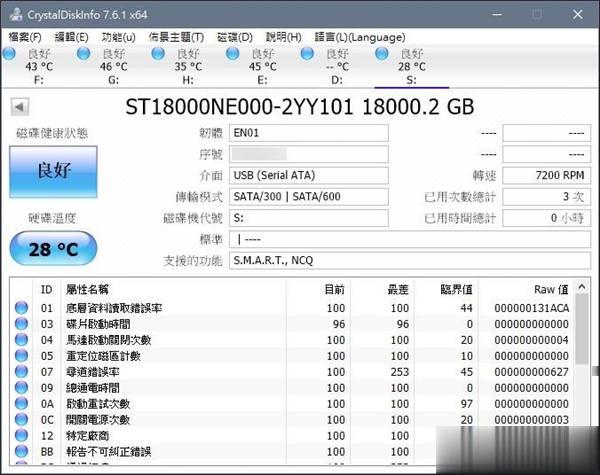Click the supported features field S.M.A.R.T., NCQ
This screenshot has width=600, height=475.
(x=410, y=260)
